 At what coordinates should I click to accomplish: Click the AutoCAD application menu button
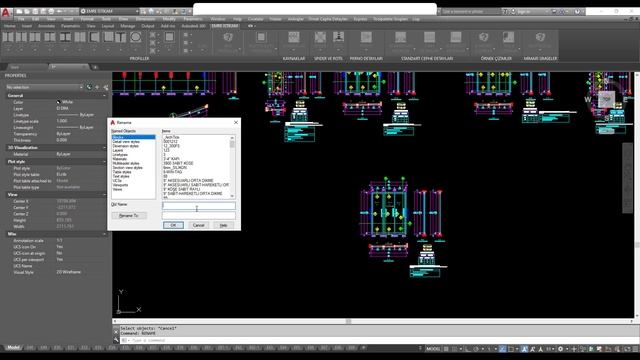6,12
